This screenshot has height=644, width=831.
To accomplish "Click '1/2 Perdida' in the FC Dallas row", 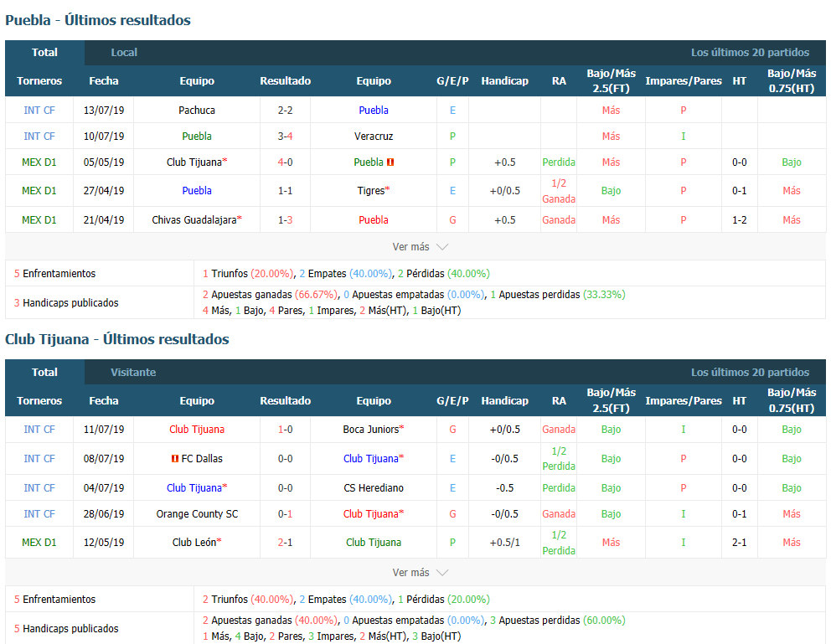I will tap(559, 459).
